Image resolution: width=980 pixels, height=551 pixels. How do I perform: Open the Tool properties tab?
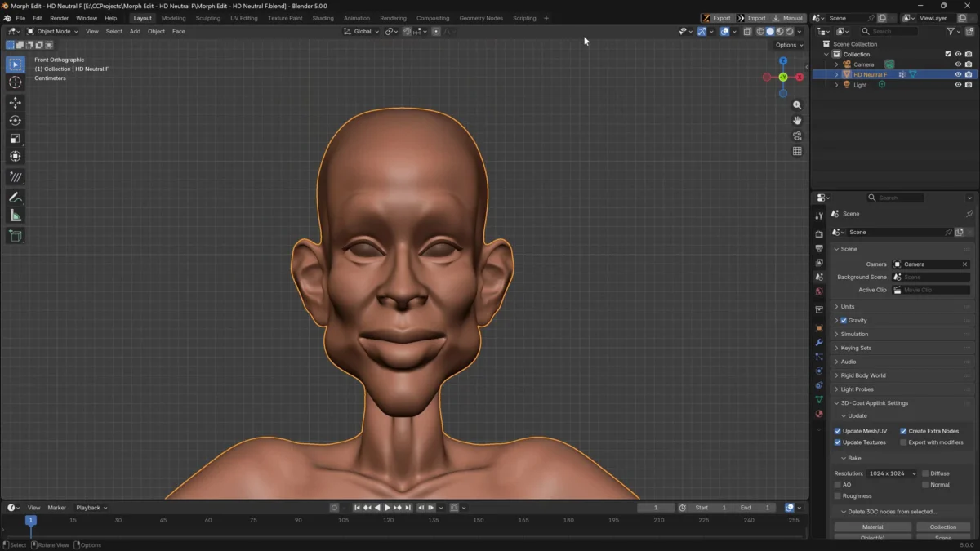[x=819, y=216]
